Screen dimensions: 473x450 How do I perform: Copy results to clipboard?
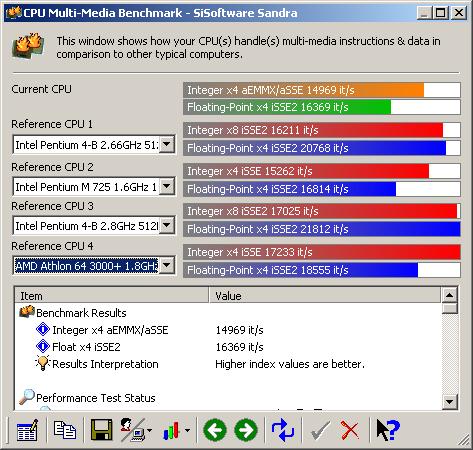(x=65, y=430)
